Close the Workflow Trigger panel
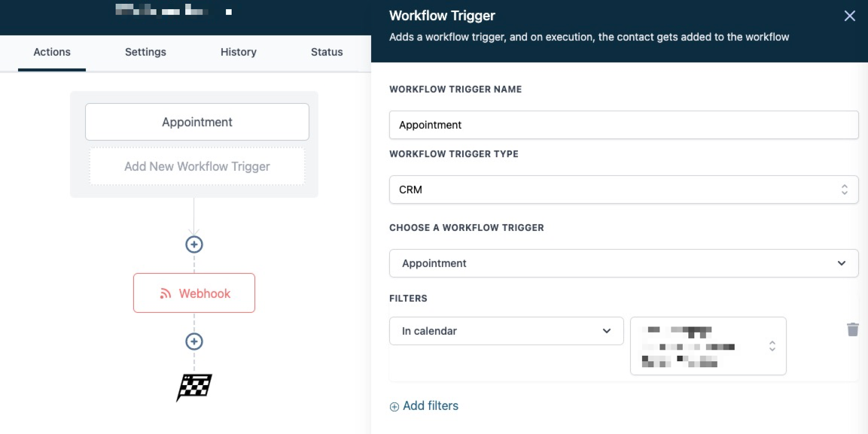 point(850,16)
